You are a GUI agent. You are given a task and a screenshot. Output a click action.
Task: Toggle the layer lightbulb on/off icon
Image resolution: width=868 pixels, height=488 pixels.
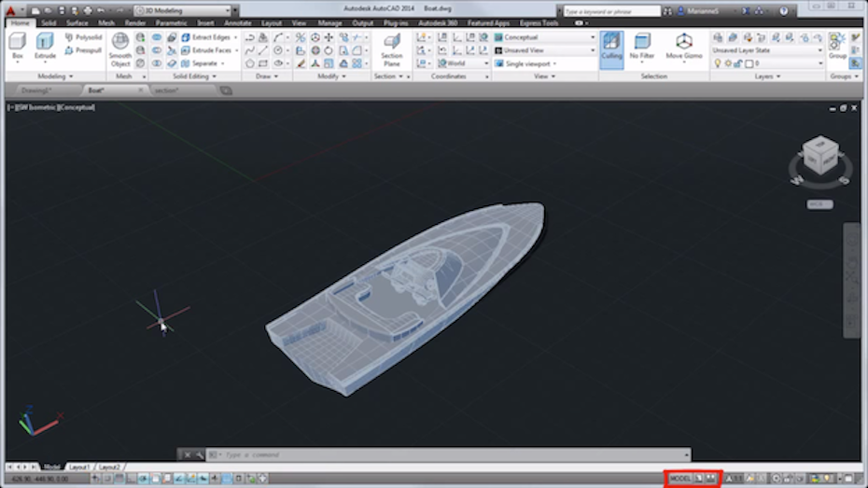tap(718, 63)
